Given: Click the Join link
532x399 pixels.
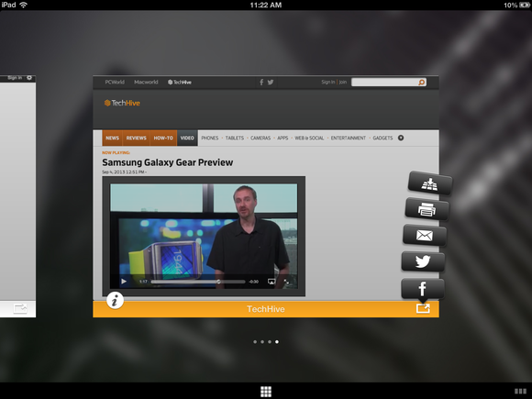Looking at the screenshot, I should [x=343, y=83].
